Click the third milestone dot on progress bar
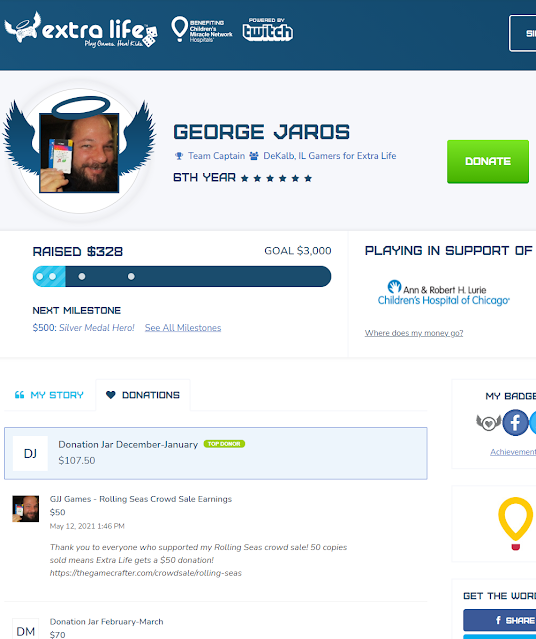This screenshot has width=536, height=639. click(82, 277)
